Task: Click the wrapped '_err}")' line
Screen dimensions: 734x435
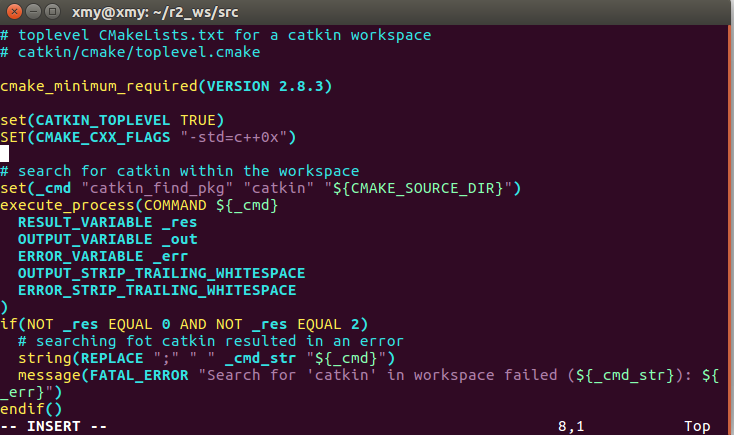Action: pos(31,392)
